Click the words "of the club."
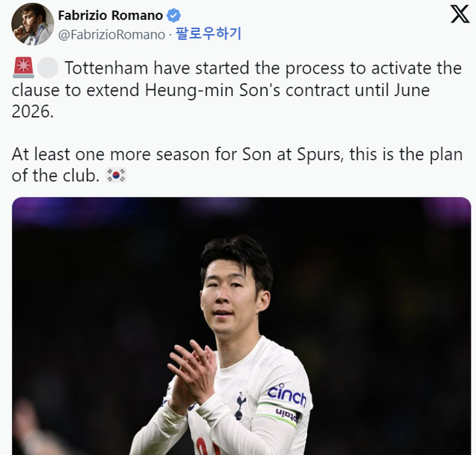 (56, 175)
